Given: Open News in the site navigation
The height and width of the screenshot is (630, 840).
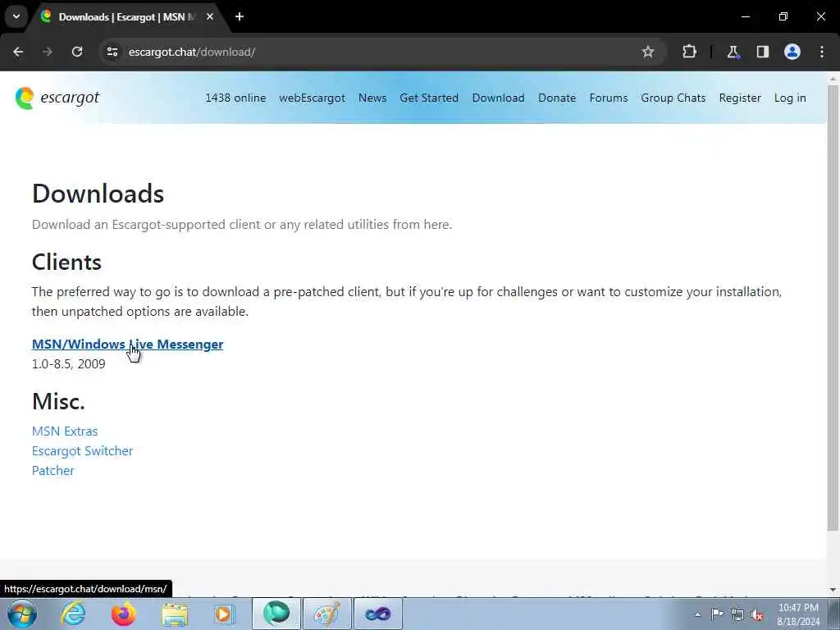Looking at the screenshot, I should [372, 98].
